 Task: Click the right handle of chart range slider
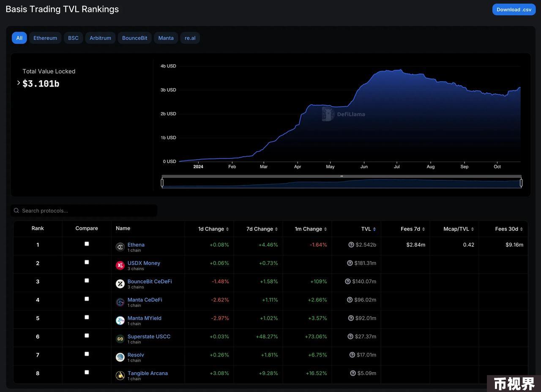pos(521,182)
